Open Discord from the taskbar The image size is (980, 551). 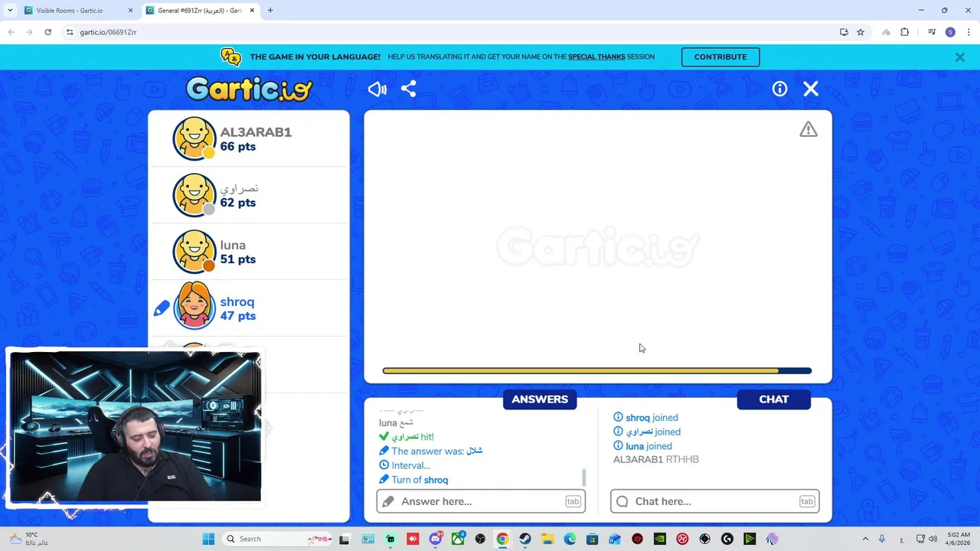coord(436,539)
